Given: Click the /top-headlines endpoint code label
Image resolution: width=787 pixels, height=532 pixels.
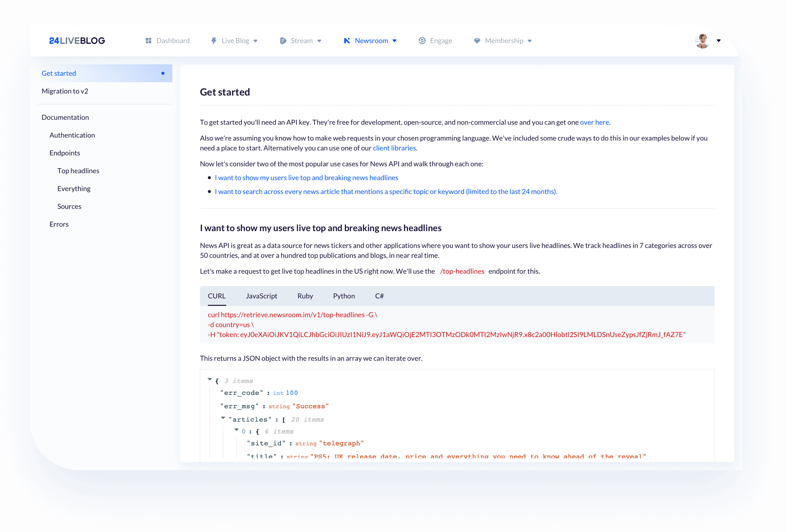Looking at the screenshot, I should coord(462,271).
